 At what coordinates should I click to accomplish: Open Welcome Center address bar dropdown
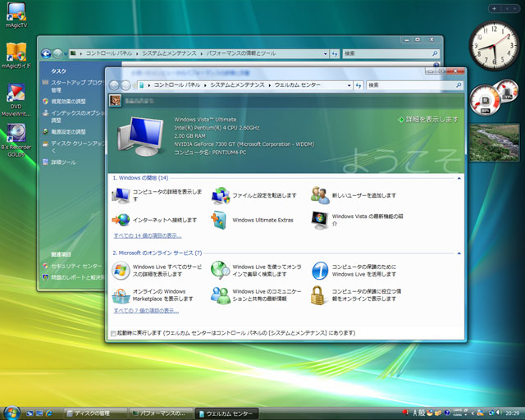[x=349, y=85]
